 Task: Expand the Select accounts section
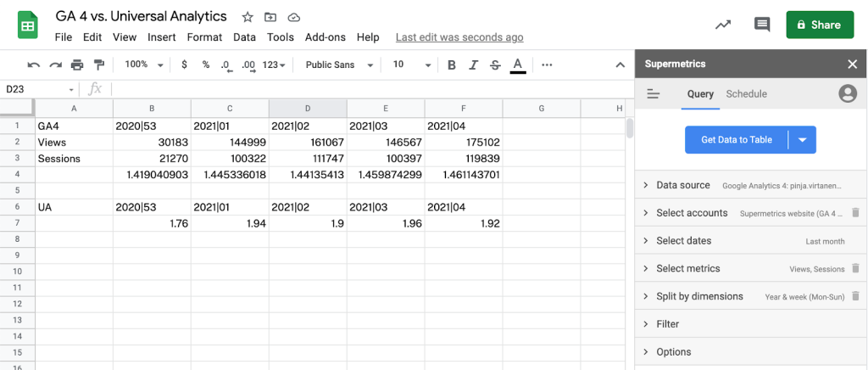click(751, 213)
